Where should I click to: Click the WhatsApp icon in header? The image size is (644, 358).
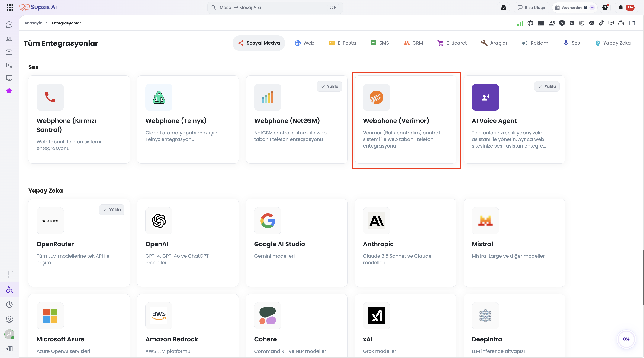click(x=572, y=23)
